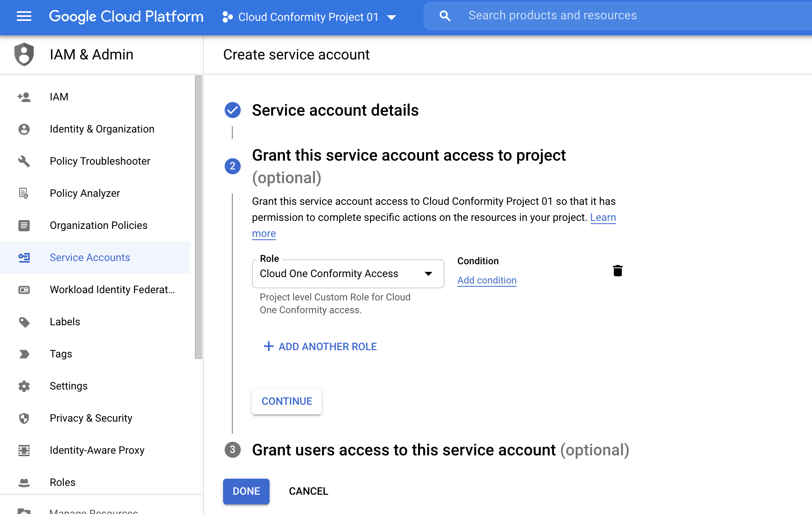Click the CONTINUE button to proceed
This screenshot has height=514, width=812.
(286, 402)
